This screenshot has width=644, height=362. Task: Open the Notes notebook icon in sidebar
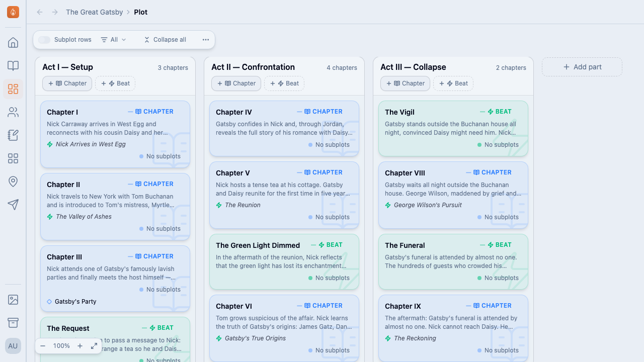click(x=13, y=135)
